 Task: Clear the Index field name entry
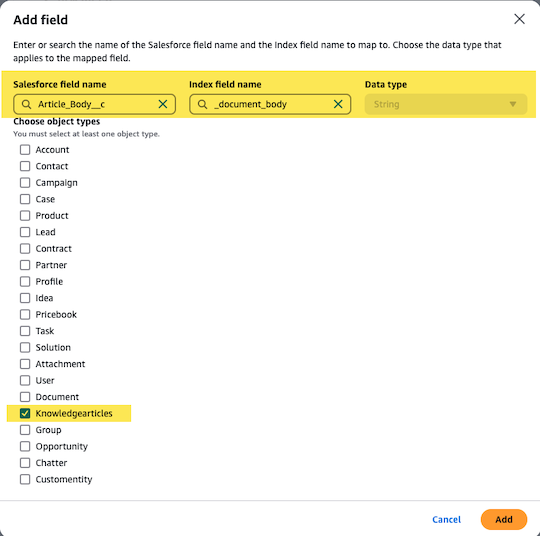tap(338, 104)
